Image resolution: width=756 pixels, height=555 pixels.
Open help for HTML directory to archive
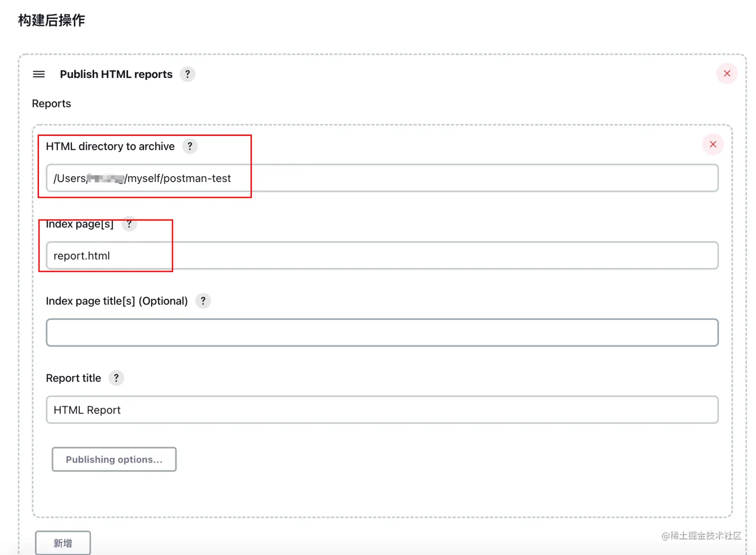click(190, 146)
